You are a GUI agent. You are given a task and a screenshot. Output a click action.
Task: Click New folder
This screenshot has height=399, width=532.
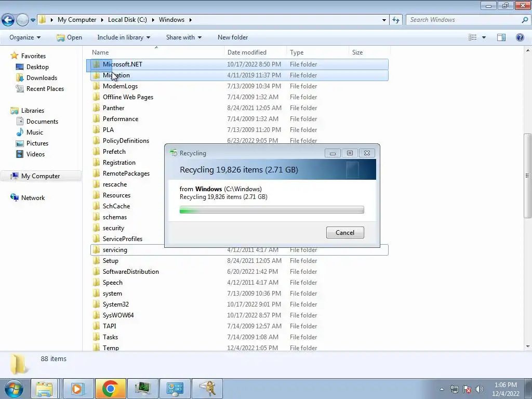tap(233, 37)
